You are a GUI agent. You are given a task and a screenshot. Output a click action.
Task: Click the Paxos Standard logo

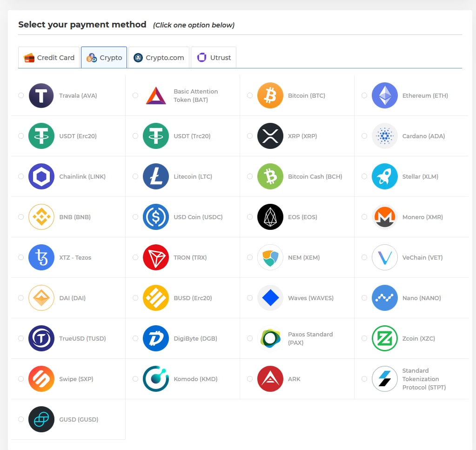click(270, 338)
